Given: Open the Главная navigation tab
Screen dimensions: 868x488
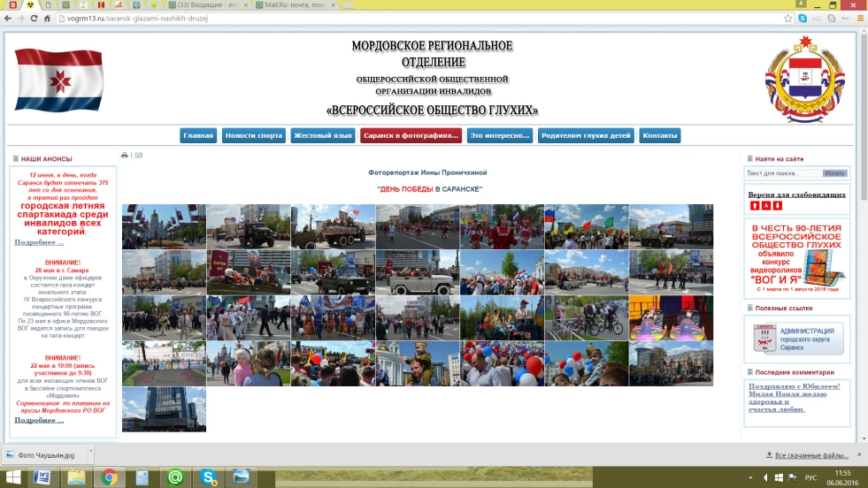Looking at the screenshot, I should tap(198, 135).
